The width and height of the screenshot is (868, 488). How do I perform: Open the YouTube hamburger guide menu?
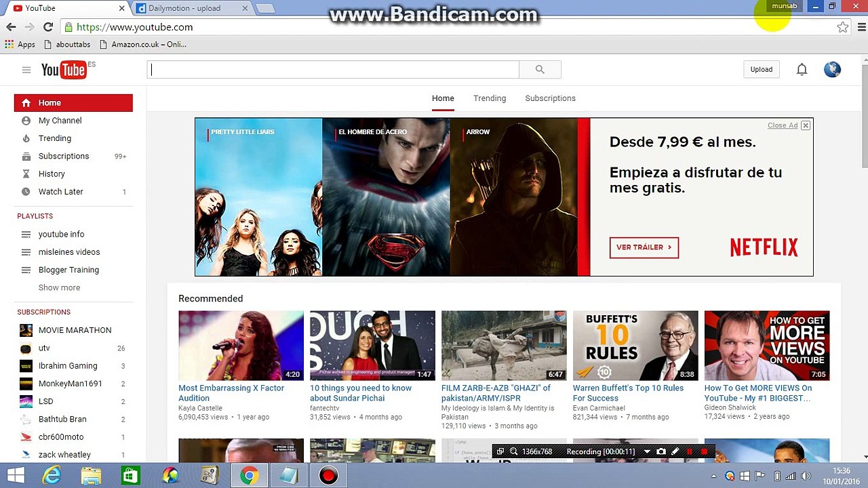[x=26, y=70]
